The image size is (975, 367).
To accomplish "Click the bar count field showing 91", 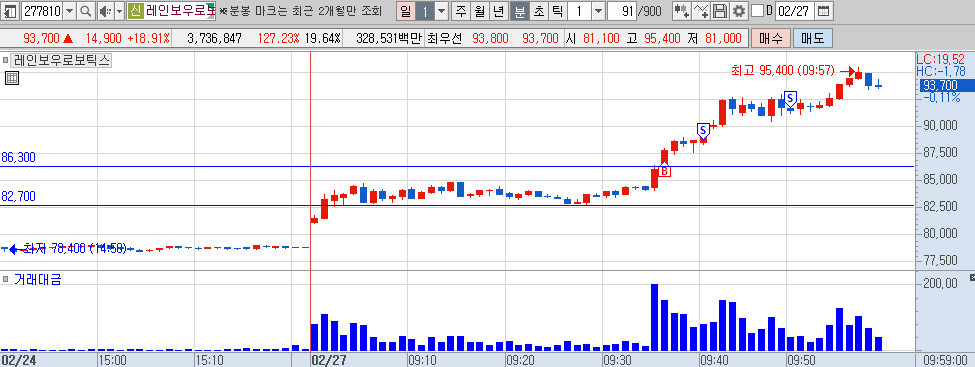I will [x=621, y=11].
